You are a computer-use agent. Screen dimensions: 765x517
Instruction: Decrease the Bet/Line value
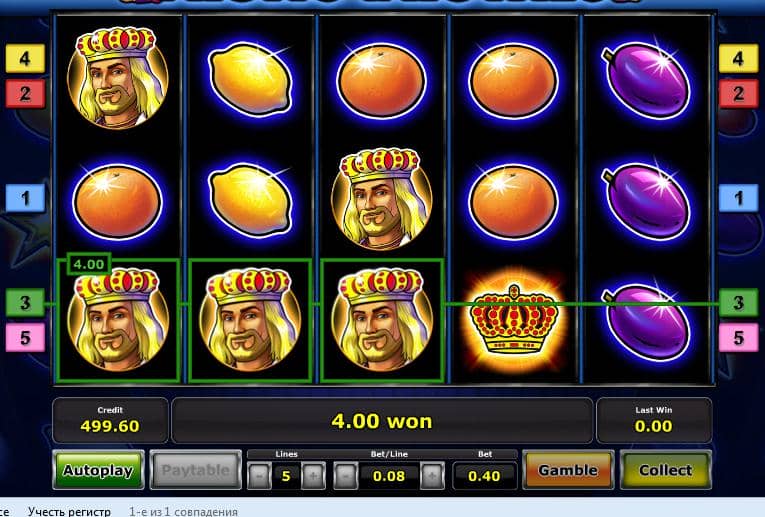point(345,476)
